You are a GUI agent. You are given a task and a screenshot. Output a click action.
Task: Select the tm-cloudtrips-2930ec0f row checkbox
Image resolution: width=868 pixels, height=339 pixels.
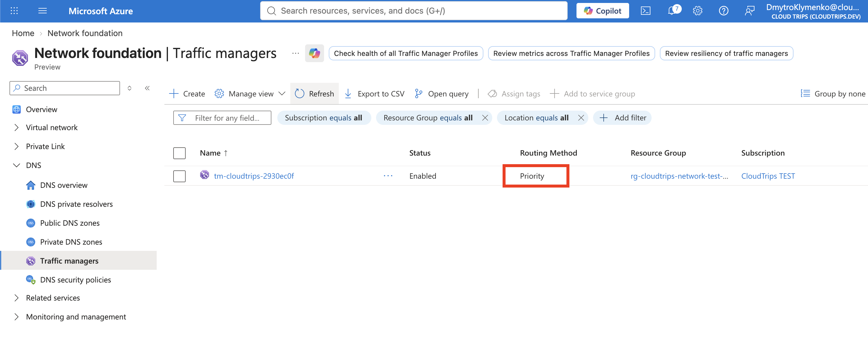[179, 176]
